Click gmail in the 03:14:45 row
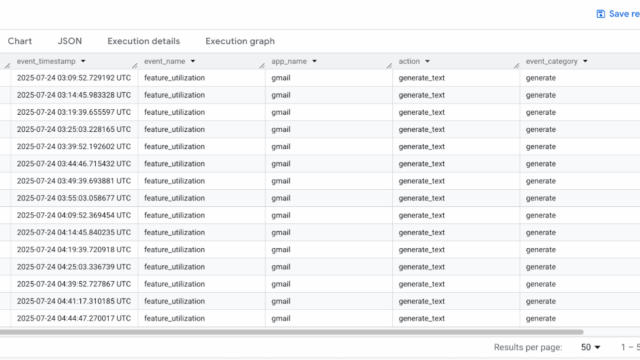This screenshot has height=360, width=640. pos(281,95)
